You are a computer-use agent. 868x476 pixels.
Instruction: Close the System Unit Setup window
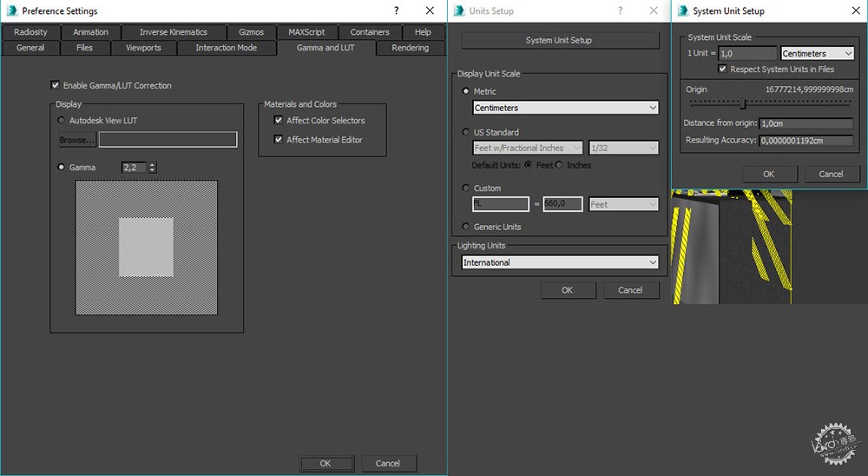coord(855,10)
